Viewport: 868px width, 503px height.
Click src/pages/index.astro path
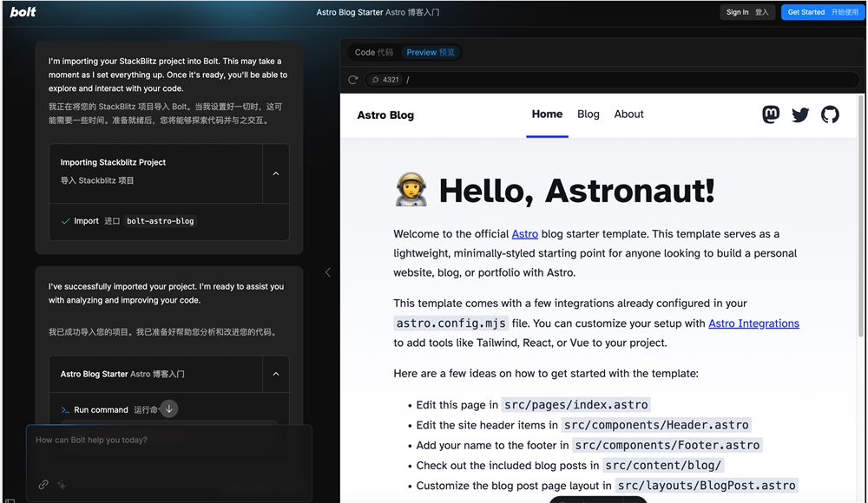point(575,404)
